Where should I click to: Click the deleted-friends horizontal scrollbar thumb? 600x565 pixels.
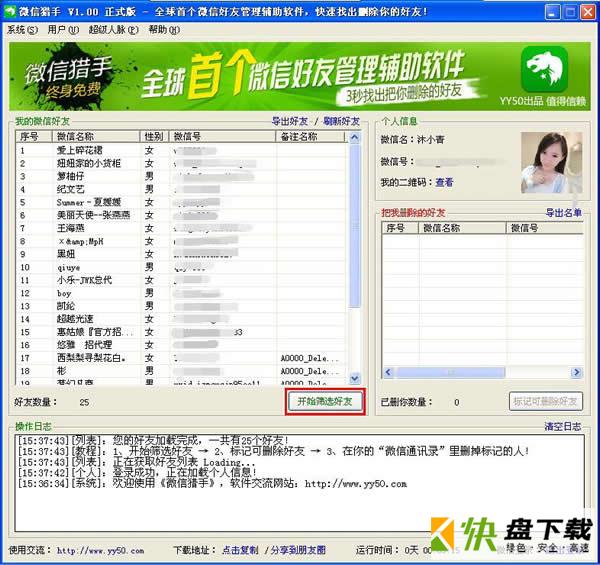click(x=450, y=372)
